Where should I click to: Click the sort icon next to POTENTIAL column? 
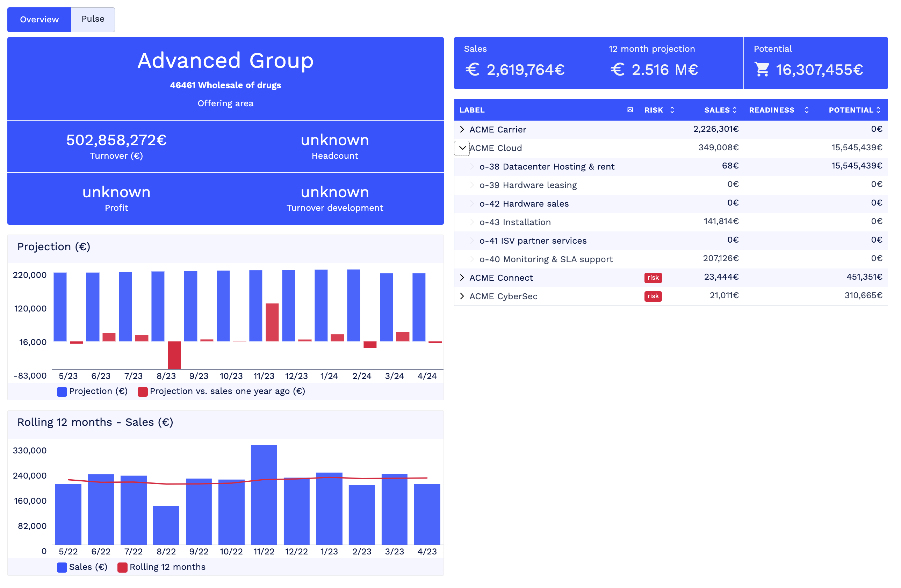pos(879,110)
